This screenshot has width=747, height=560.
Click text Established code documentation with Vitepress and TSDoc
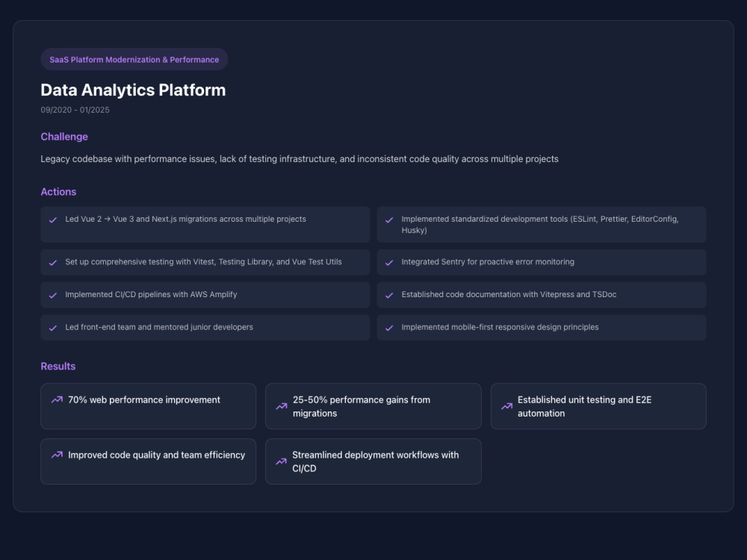pos(509,294)
